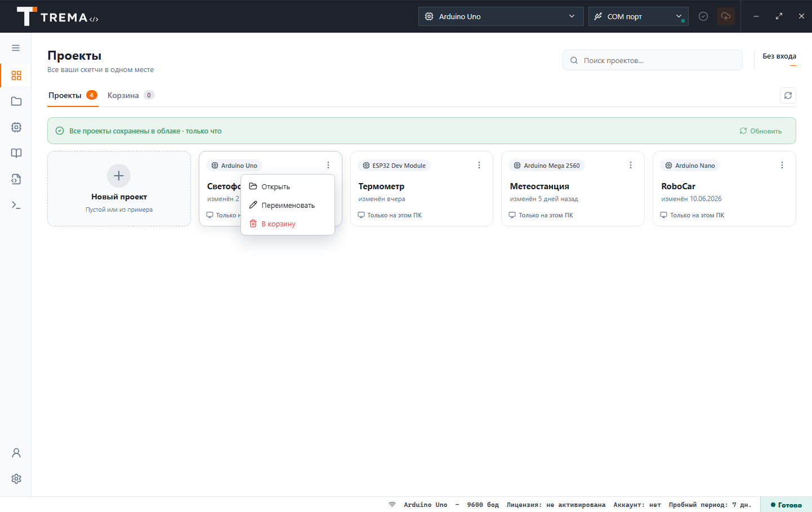The image size is (812, 512).
Task: Click 'Только на этом ПК' under Метеостанция
Action: 541,215
